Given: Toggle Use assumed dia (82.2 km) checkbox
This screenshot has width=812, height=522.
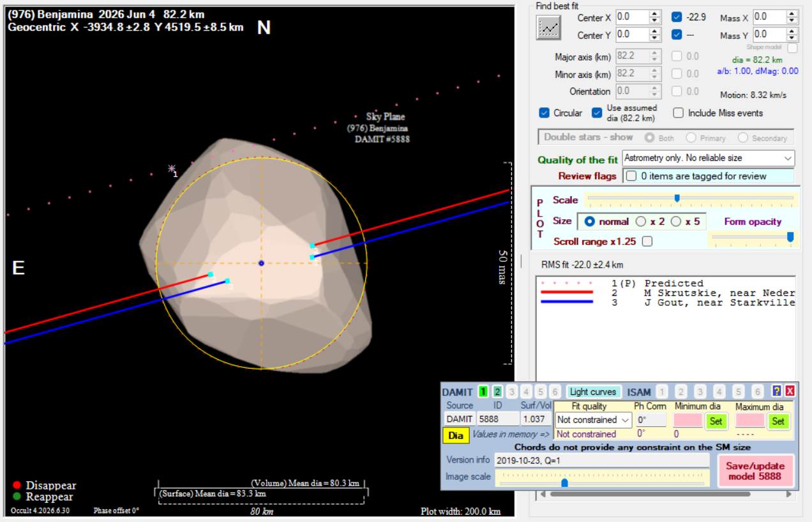Looking at the screenshot, I should (x=596, y=113).
